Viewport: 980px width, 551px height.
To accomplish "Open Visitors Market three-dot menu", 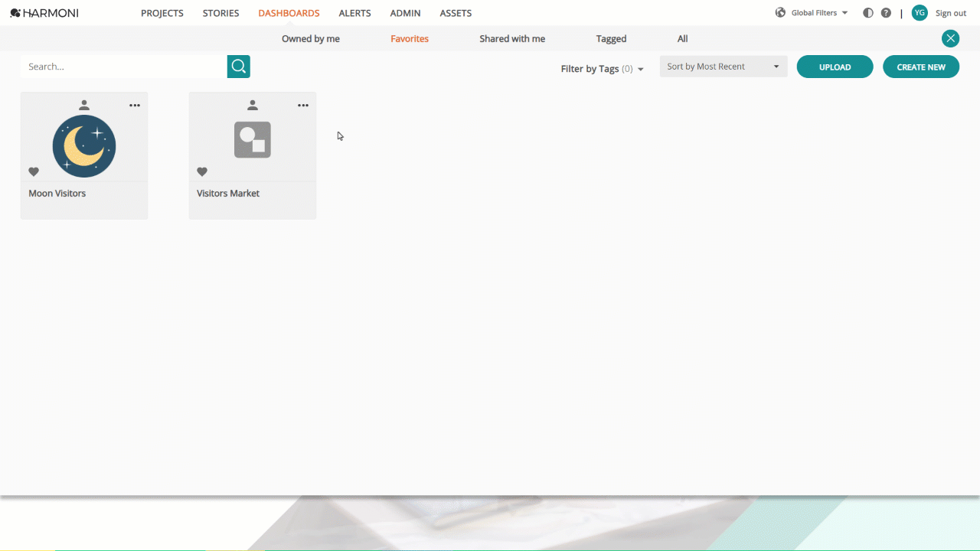I will (x=303, y=106).
